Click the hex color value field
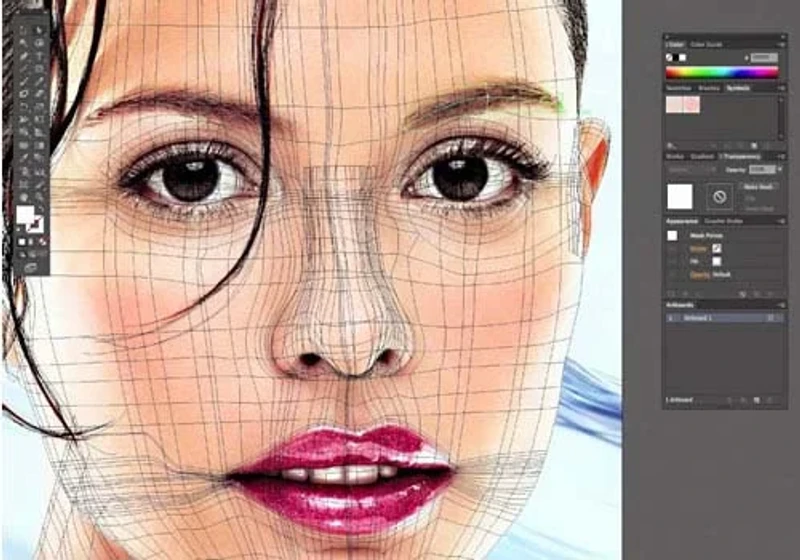This screenshot has height=560, width=800. (764, 58)
